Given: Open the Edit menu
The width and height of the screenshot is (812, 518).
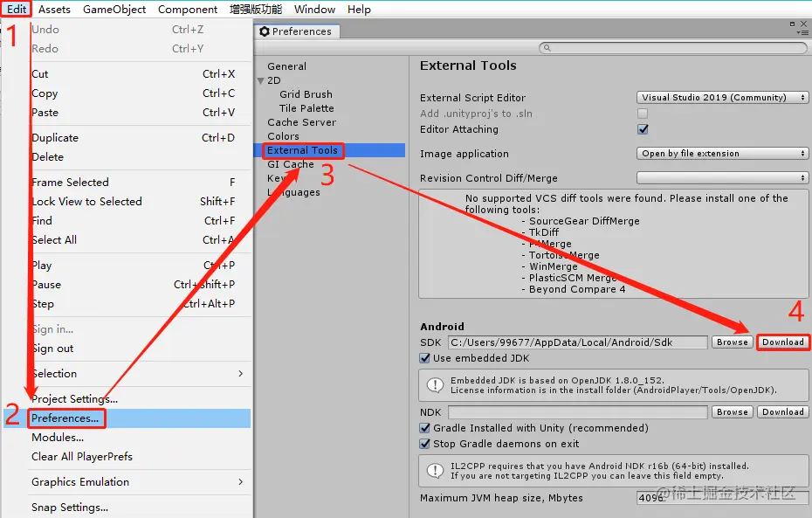Looking at the screenshot, I should coord(17,10).
